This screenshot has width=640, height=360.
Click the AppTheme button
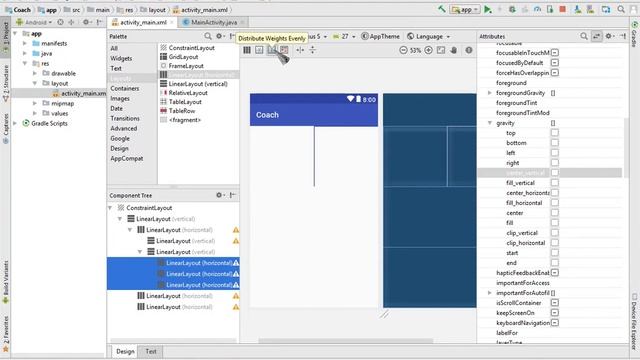coord(380,36)
